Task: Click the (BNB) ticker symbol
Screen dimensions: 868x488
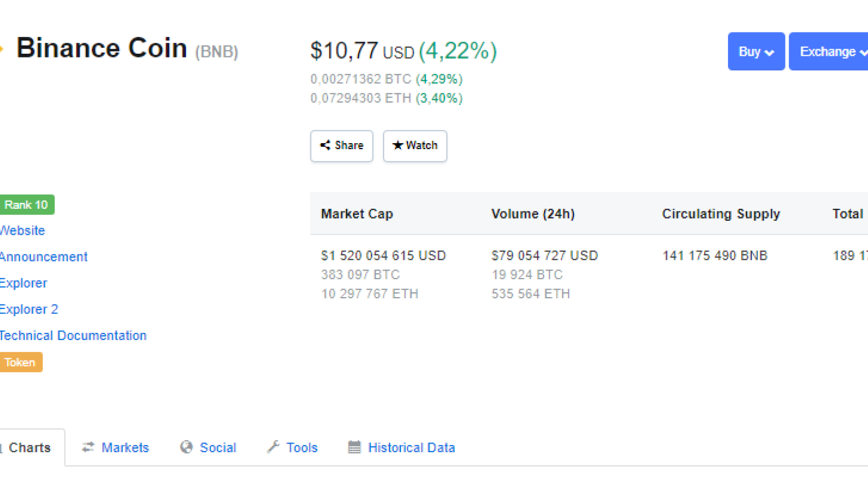Action: 216,52
